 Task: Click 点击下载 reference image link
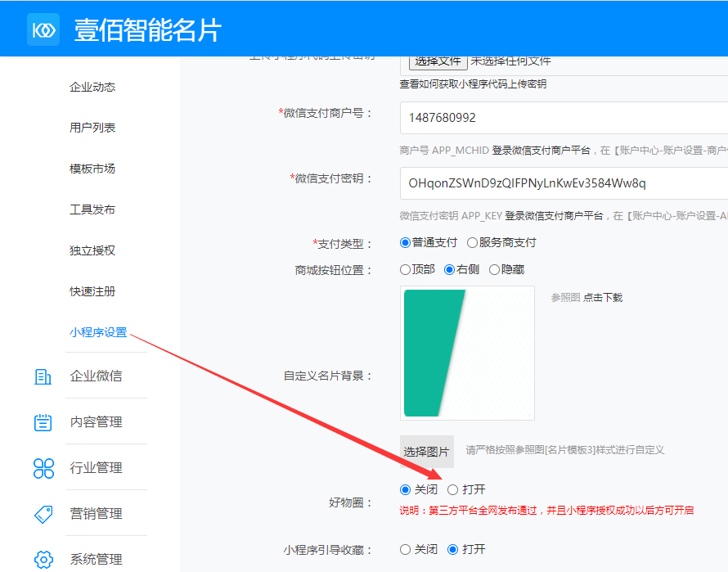coord(603,297)
